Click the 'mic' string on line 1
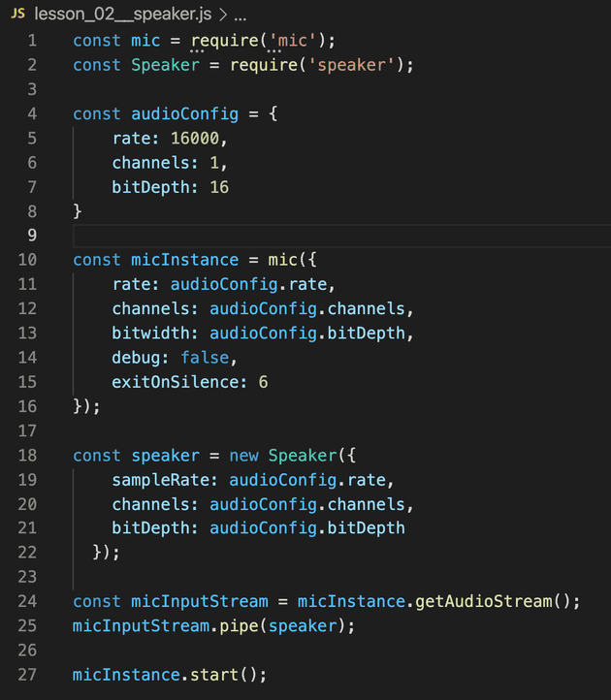 [x=293, y=41]
